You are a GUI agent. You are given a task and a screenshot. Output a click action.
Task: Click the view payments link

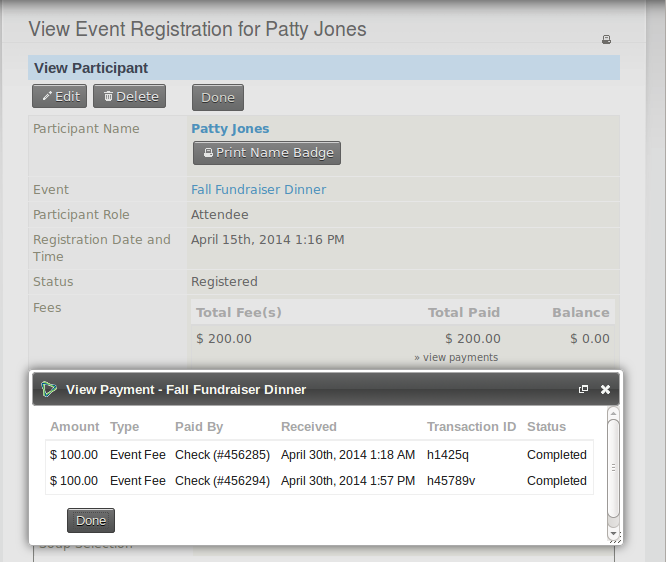pyautogui.click(x=456, y=357)
